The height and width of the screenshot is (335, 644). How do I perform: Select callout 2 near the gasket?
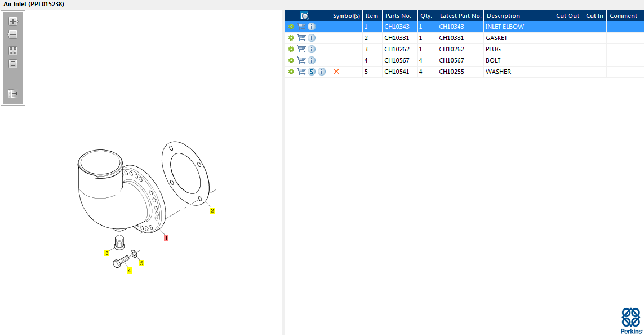point(212,210)
